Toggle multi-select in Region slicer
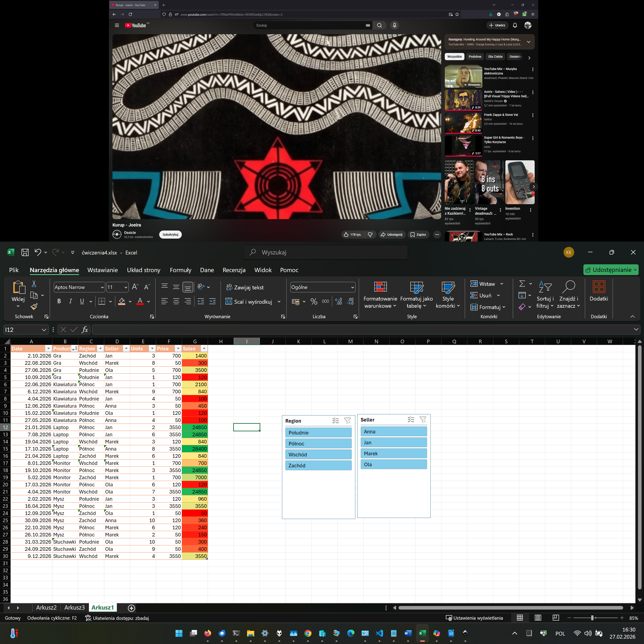Image resolution: width=644 pixels, height=644 pixels. coord(335,421)
